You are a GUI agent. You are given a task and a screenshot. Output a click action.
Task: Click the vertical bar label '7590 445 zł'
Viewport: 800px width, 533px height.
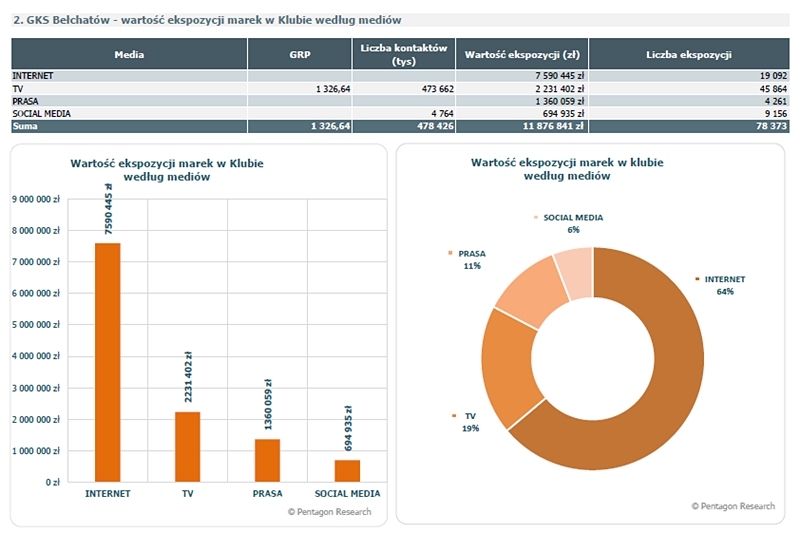coord(108,209)
